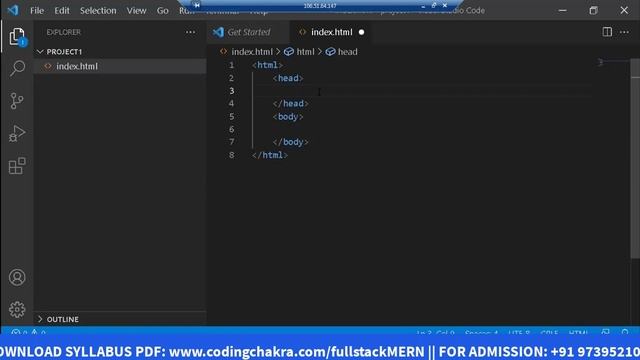Click line number 6 in the gutter
The image size is (640, 360).
(x=231, y=129)
